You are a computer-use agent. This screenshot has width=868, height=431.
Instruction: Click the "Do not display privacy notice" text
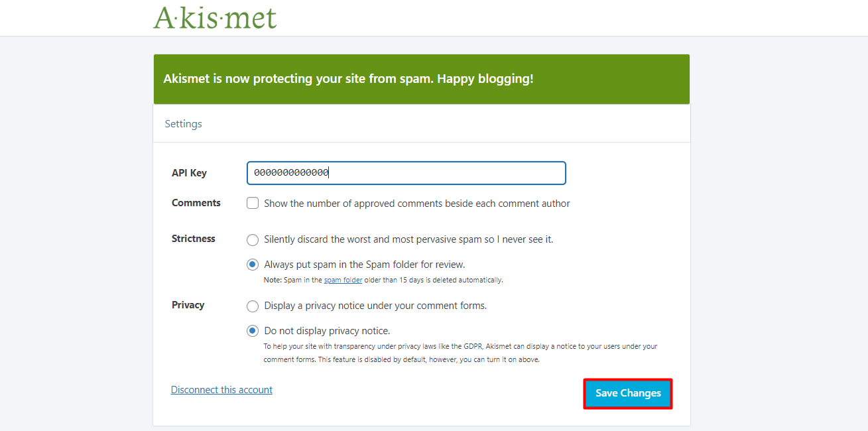coord(327,331)
